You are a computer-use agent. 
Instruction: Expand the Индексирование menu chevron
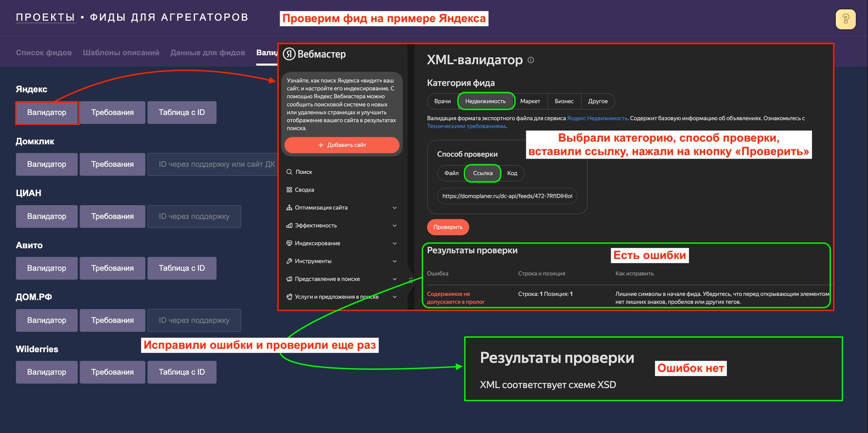pyautogui.click(x=395, y=244)
